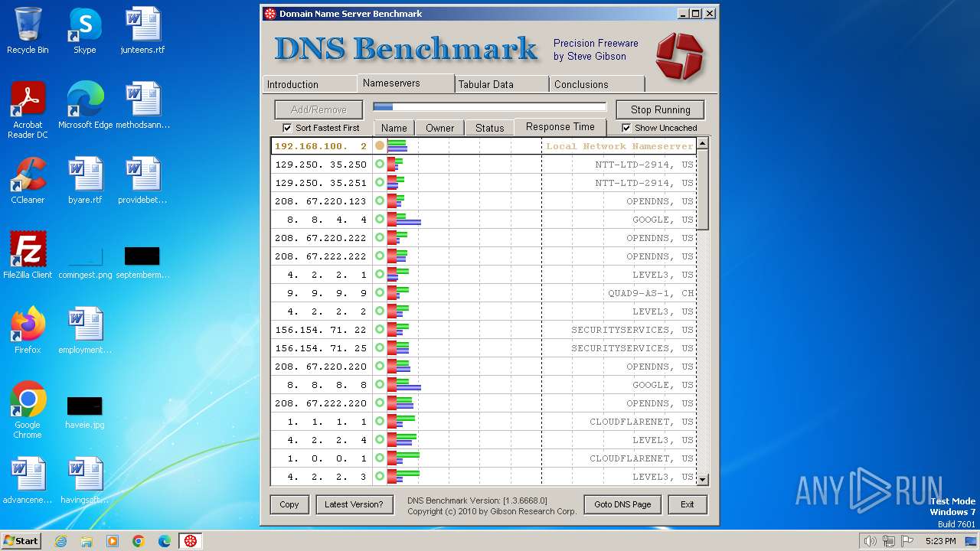Select the 4.2.2.3 LEVEL3 row
Viewport: 980px width, 551px height.
point(483,476)
